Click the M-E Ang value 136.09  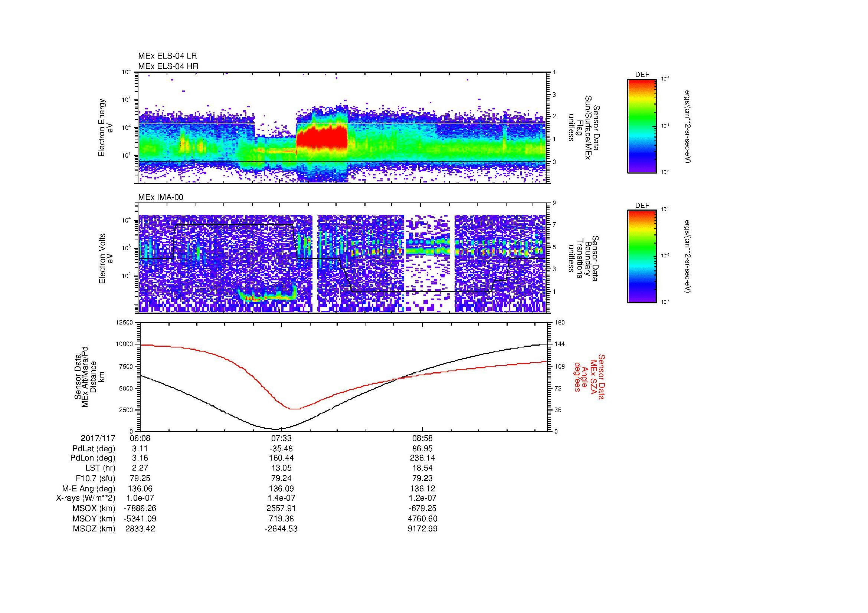click(281, 488)
